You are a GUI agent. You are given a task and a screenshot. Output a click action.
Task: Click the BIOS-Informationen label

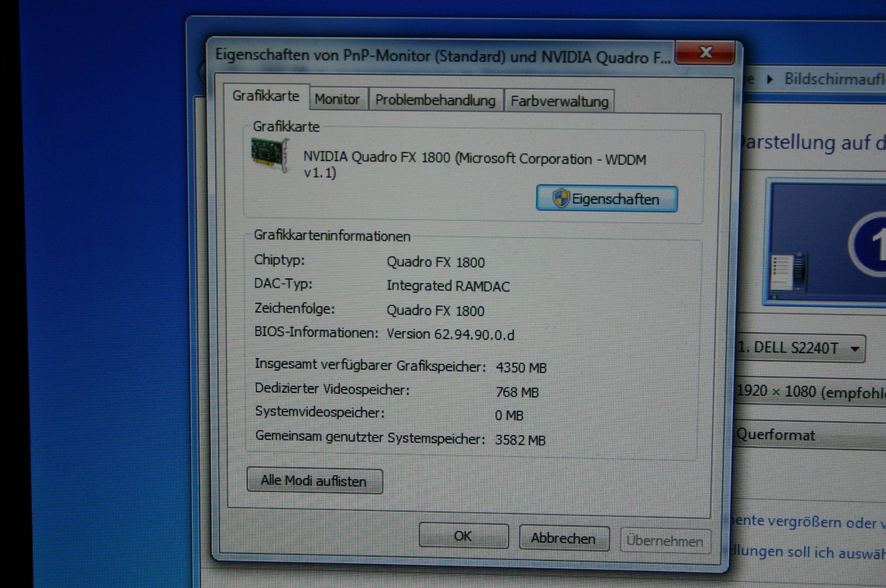316,332
